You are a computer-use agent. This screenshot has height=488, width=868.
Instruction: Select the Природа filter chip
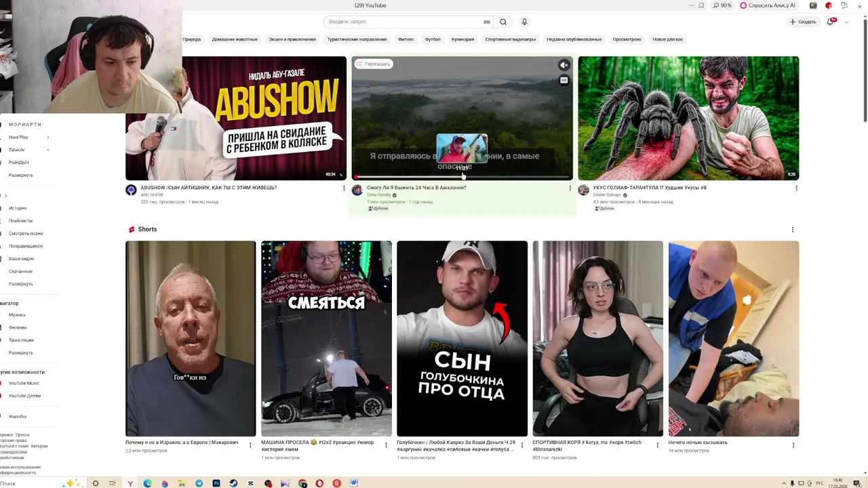pyautogui.click(x=191, y=39)
